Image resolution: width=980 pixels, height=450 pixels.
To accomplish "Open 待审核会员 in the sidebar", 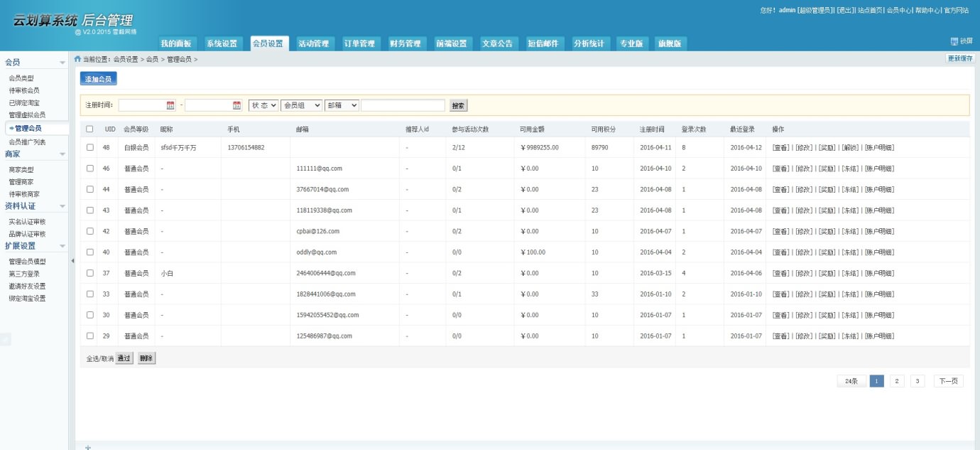I will (24, 90).
